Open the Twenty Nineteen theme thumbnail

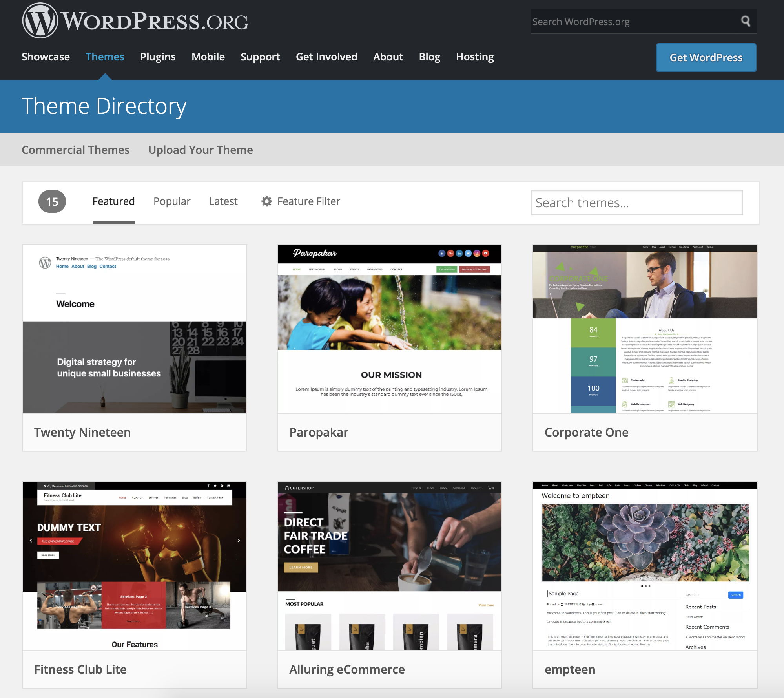point(134,329)
